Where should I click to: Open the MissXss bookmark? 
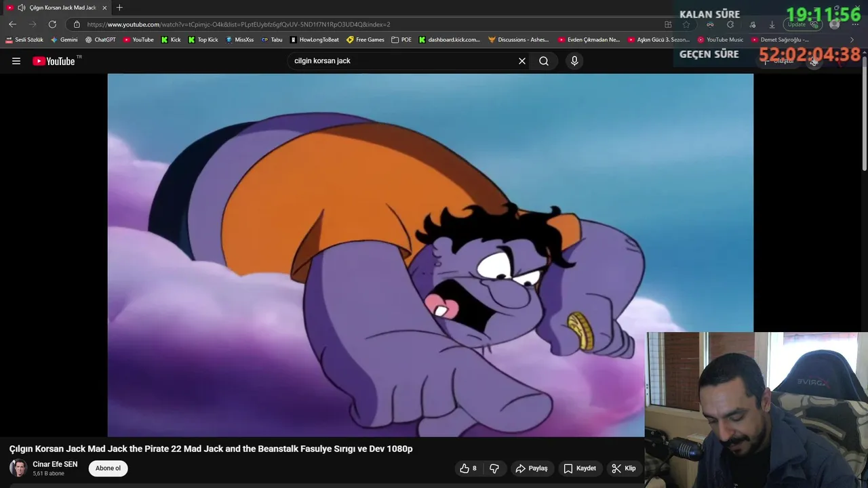239,40
